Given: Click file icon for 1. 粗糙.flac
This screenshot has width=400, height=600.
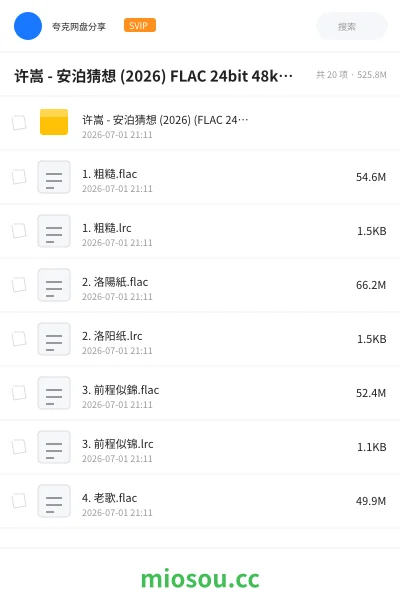Looking at the screenshot, I should pos(54,177).
